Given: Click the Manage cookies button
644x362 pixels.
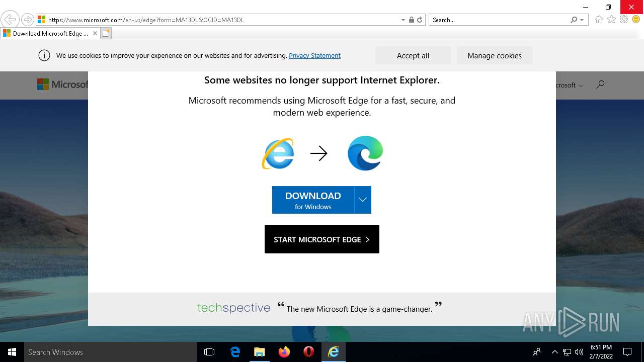Looking at the screenshot, I should pyautogui.click(x=495, y=56).
